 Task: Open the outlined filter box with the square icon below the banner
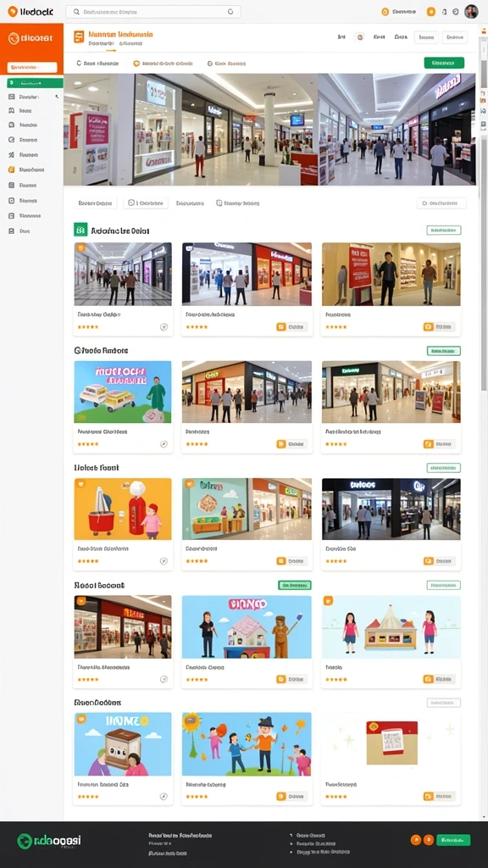click(x=146, y=203)
